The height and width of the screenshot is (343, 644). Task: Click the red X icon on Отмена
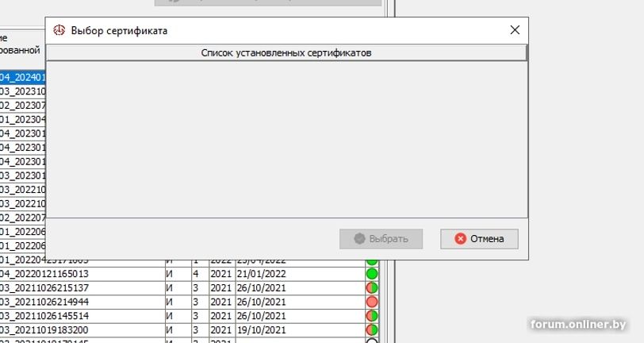tap(459, 239)
